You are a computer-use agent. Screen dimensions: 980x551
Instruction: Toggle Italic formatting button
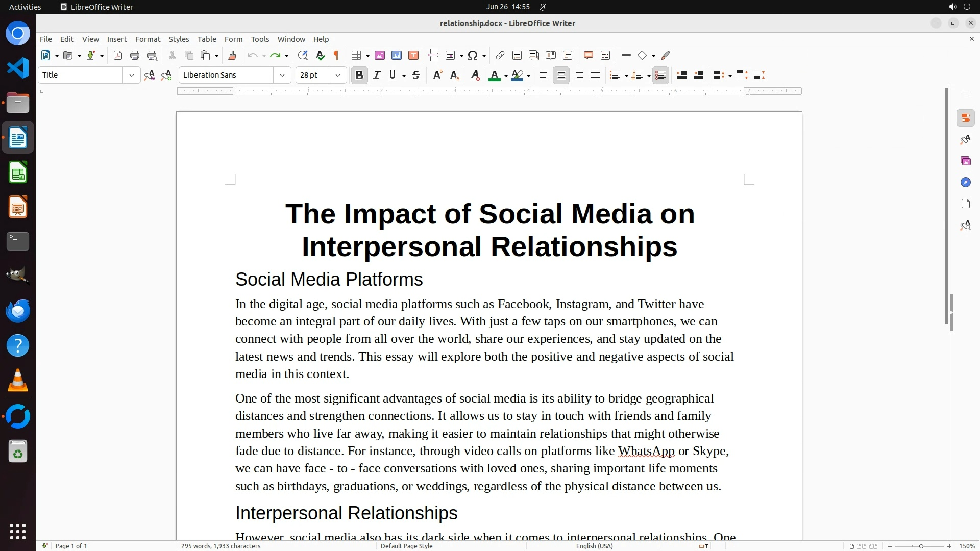377,75
